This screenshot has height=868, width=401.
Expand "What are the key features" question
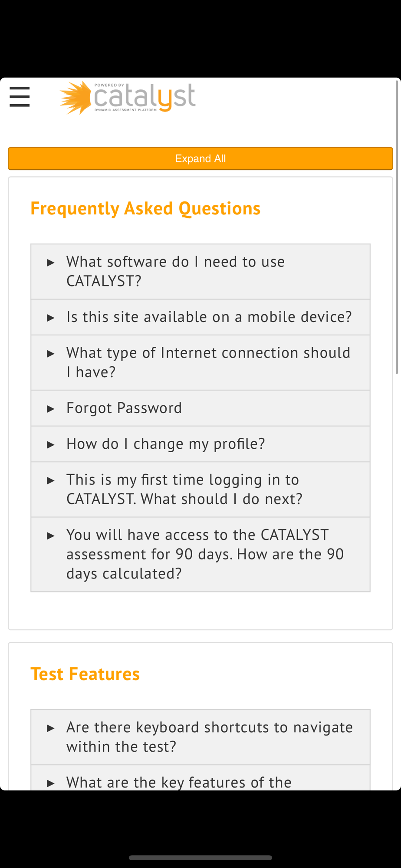click(200, 778)
